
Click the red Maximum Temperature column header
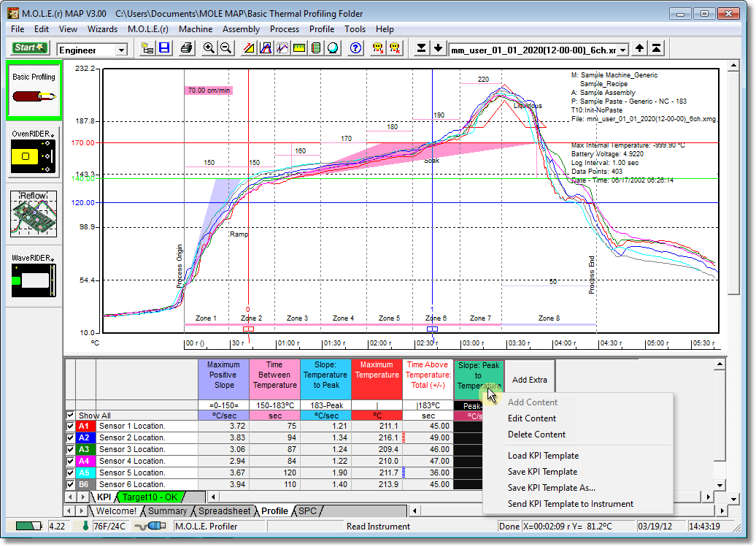[377, 379]
